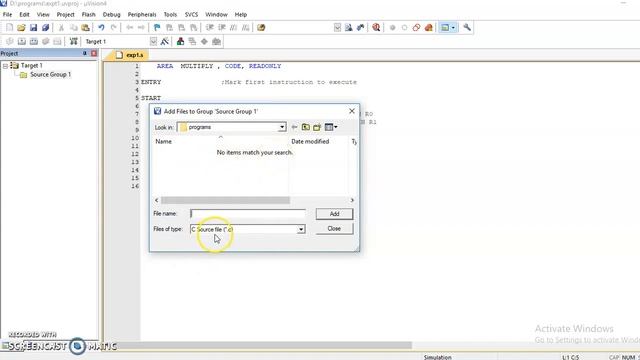Open the File menu
The image size is (640, 360).
coord(7,14)
